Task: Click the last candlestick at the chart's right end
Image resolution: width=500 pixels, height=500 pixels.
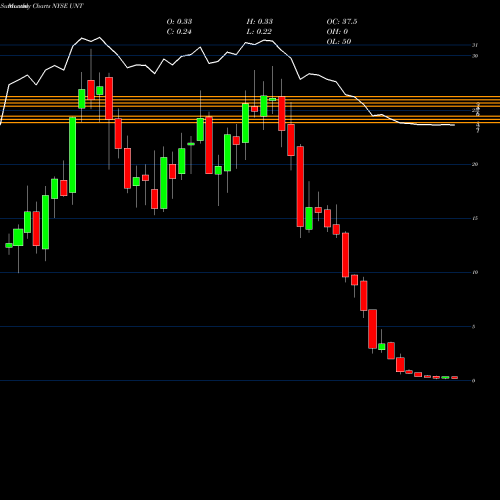Action: click(454, 378)
